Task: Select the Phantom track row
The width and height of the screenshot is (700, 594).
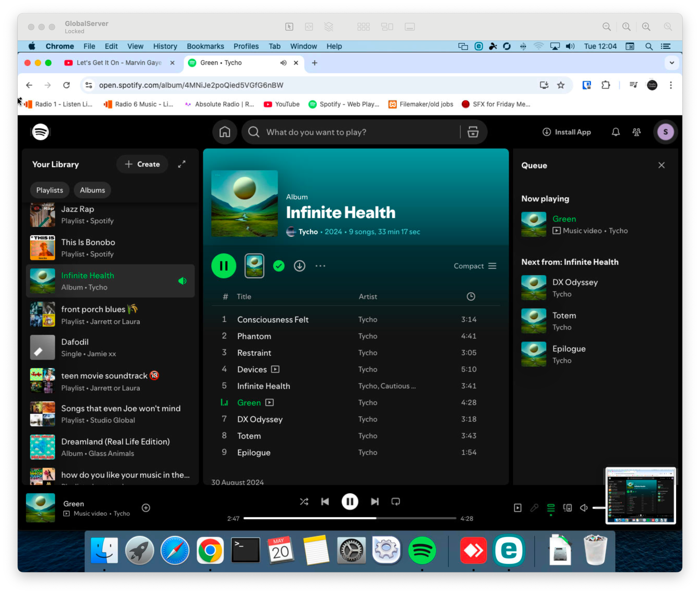Action: coord(355,336)
